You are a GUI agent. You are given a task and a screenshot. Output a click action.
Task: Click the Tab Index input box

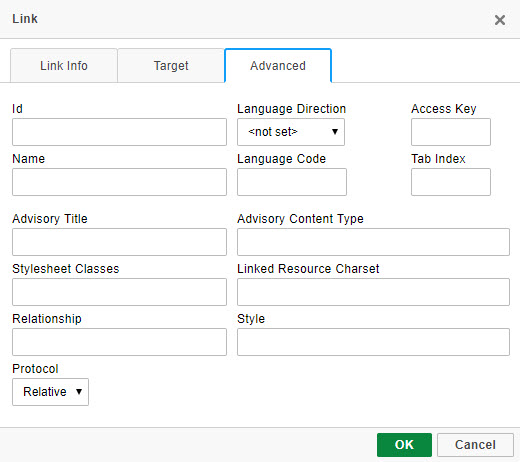click(451, 182)
